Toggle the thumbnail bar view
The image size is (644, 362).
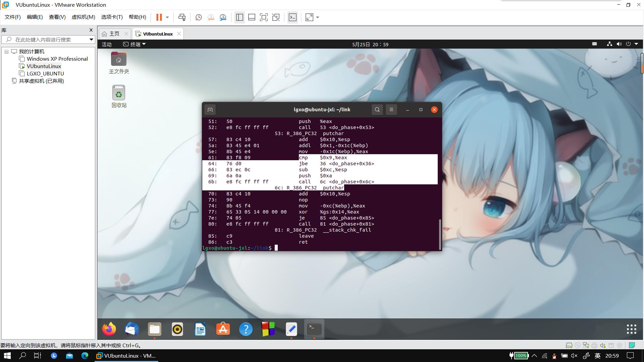pos(252,17)
